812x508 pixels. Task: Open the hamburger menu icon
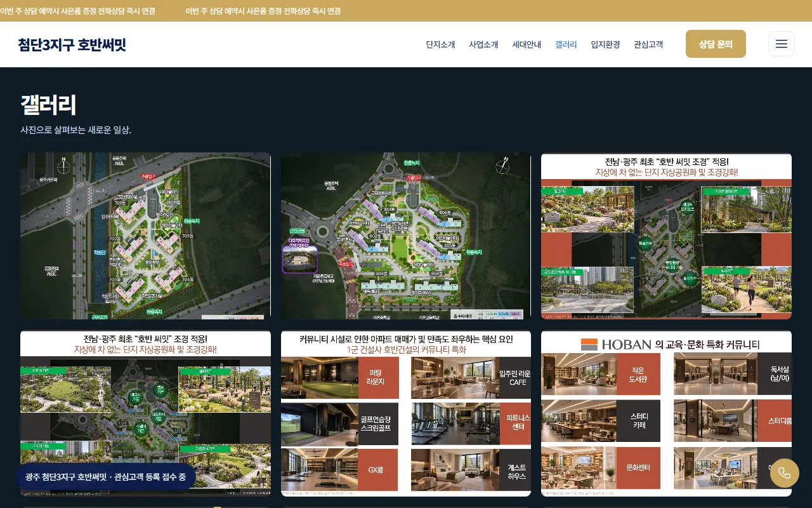(782, 44)
